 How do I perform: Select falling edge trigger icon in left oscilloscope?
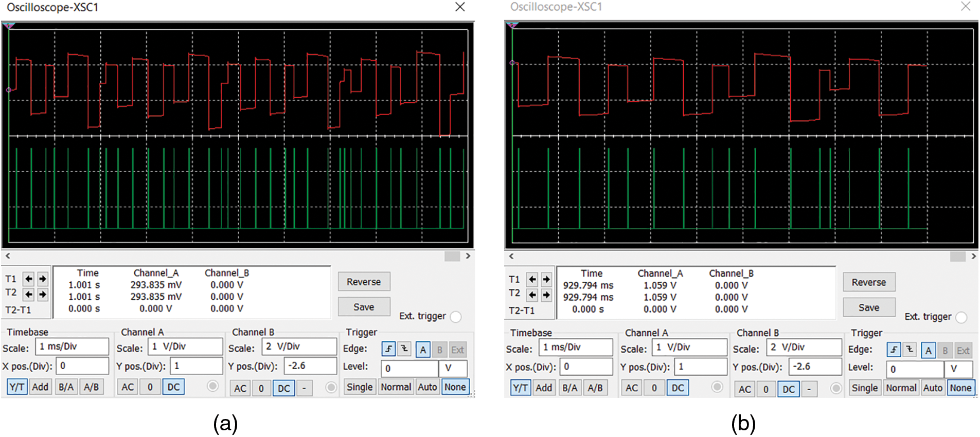(x=404, y=350)
